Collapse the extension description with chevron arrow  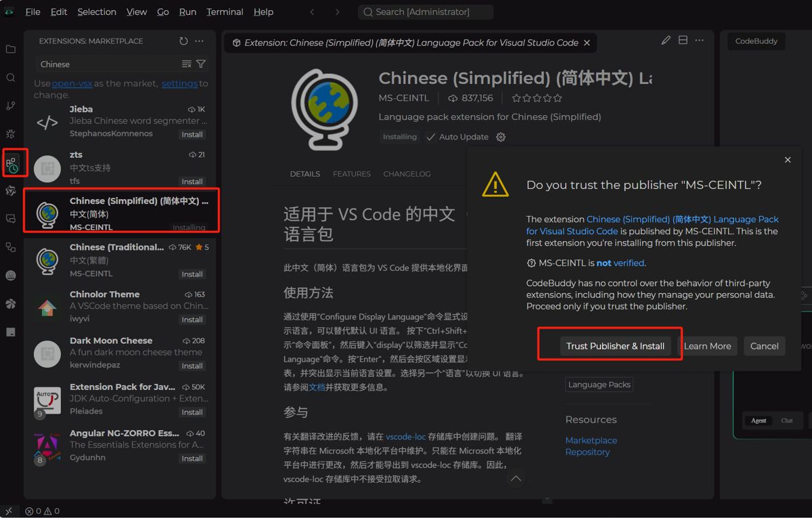click(x=516, y=479)
